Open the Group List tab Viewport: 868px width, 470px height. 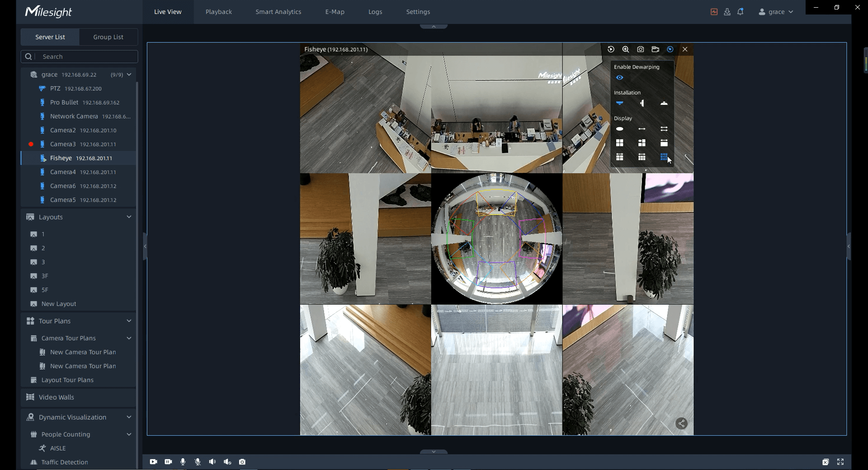[108, 37]
